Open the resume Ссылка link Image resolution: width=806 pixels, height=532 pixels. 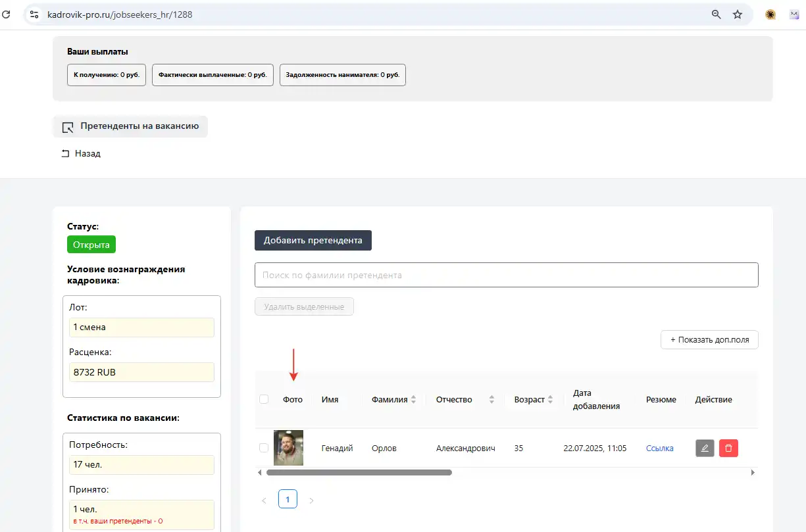click(x=659, y=448)
